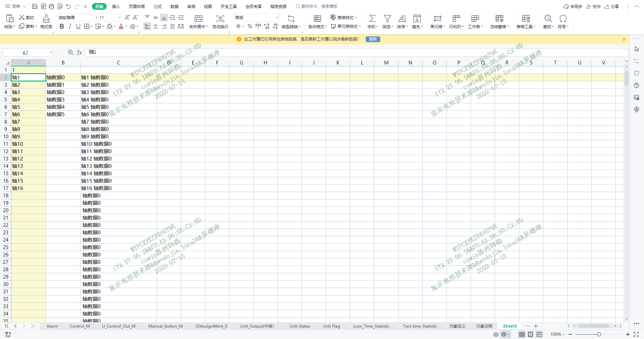Toggle italic formatting
This screenshot has height=339, width=644.
coord(70,27)
